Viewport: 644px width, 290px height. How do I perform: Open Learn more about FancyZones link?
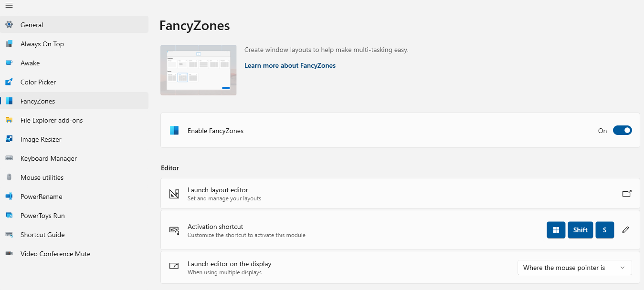(x=290, y=65)
